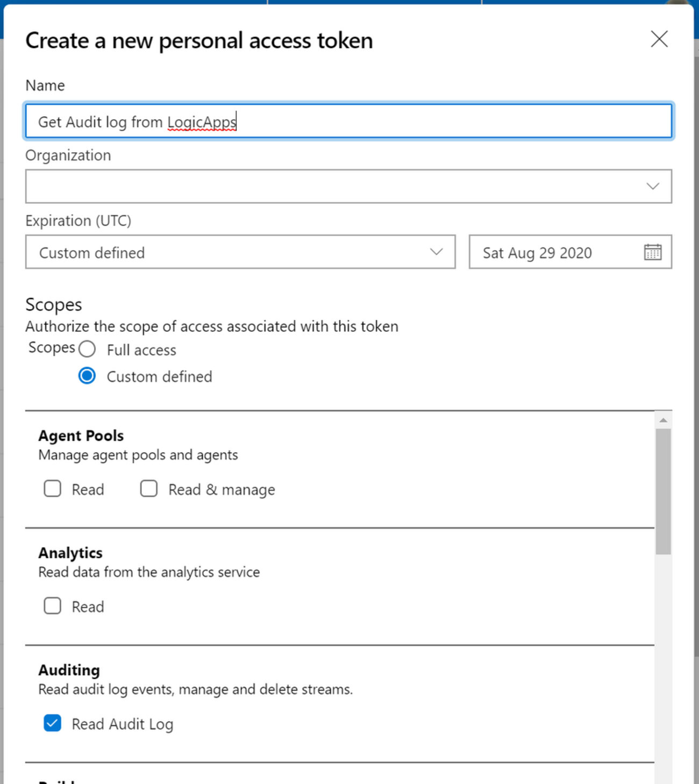Viewport: 699px width, 784px height.
Task: Click the Organization dropdown chevron
Action: pyautogui.click(x=652, y=187)
